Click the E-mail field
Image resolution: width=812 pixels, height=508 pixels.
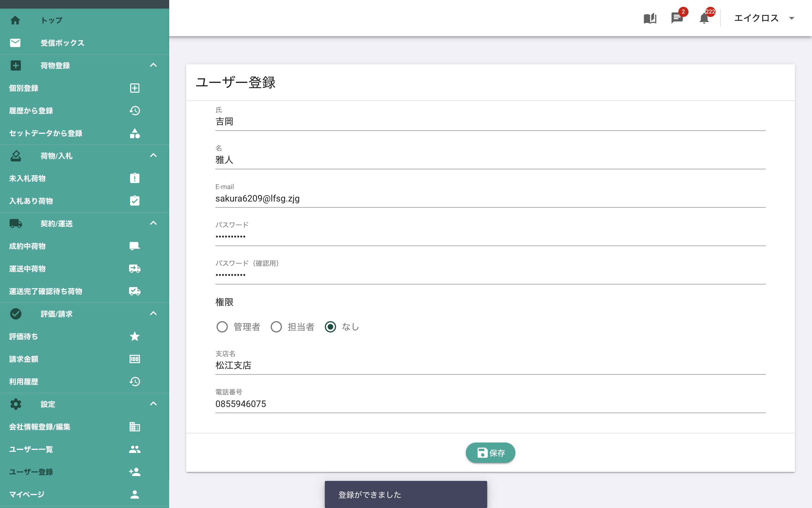[490, 199]
